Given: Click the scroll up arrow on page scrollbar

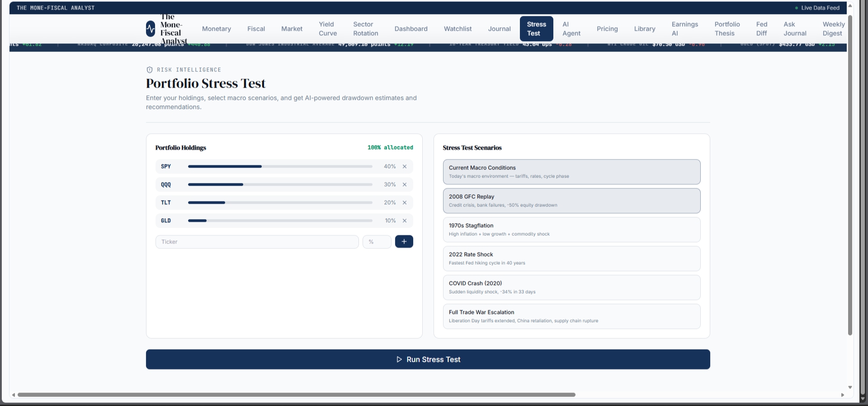Looking at the screenshot, I should point(850,6).
